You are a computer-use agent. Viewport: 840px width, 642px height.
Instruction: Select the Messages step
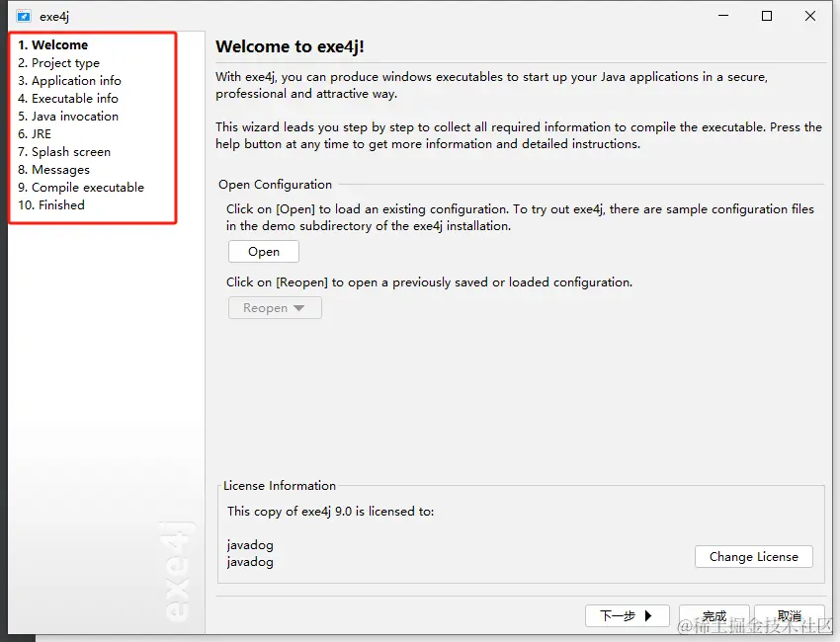(x=53, y=170)
